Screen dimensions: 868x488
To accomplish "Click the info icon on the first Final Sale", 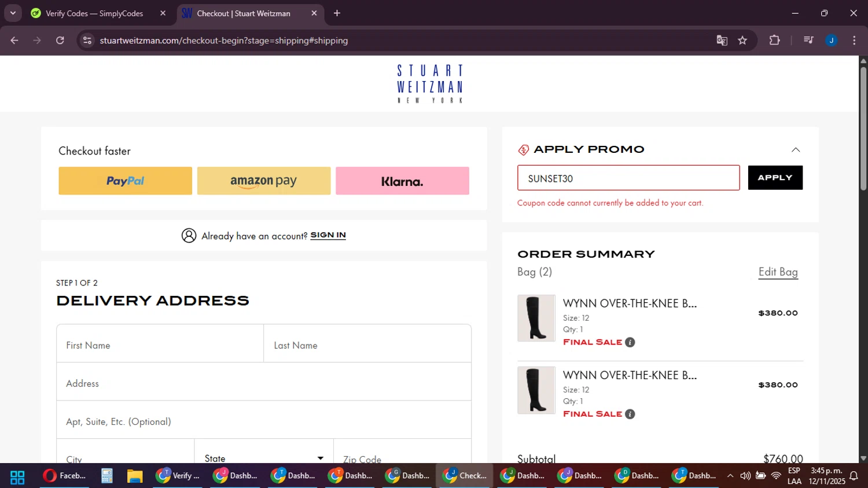I will pos(630,342).
